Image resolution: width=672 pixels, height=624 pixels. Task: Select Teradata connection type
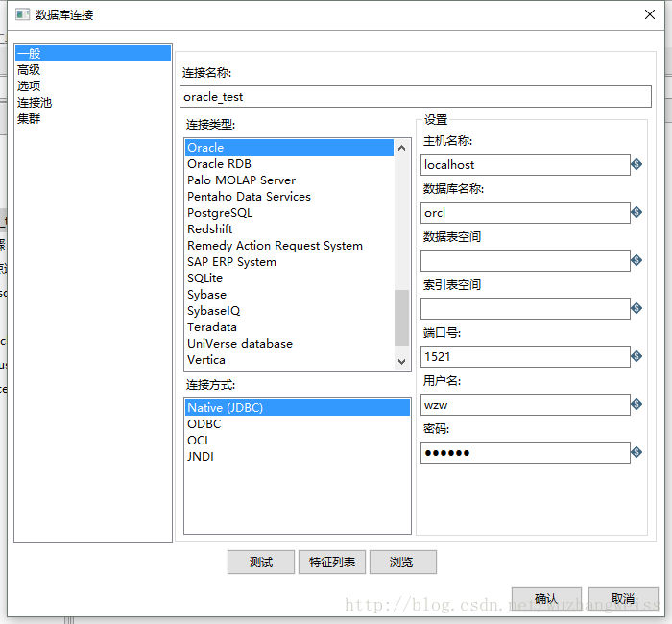(289, 326)
